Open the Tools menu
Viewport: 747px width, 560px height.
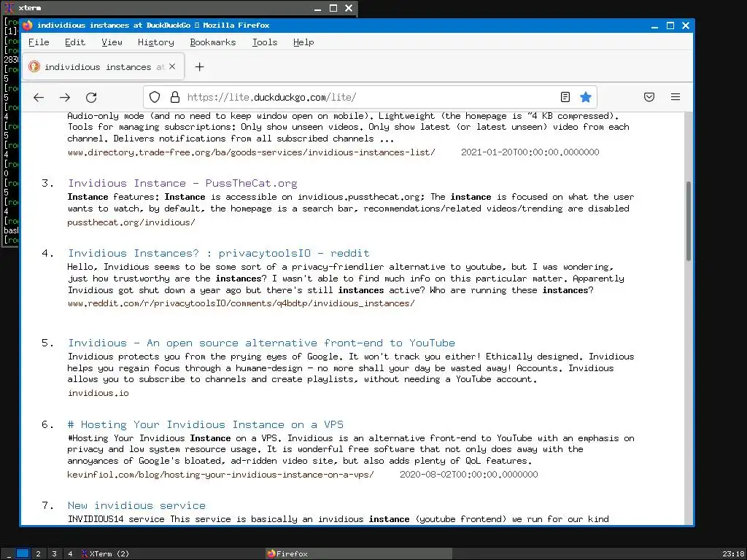point(265,42)
